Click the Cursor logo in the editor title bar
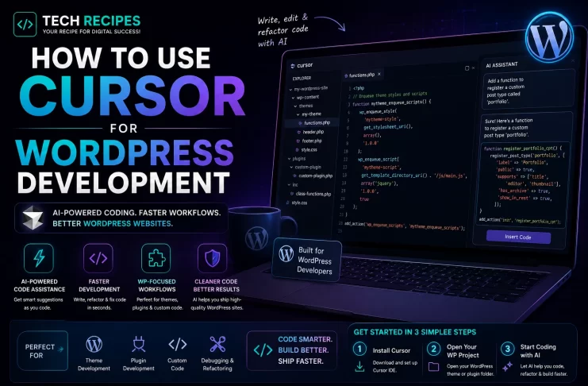This screenshot has width=588, height=386. [293, 66]
